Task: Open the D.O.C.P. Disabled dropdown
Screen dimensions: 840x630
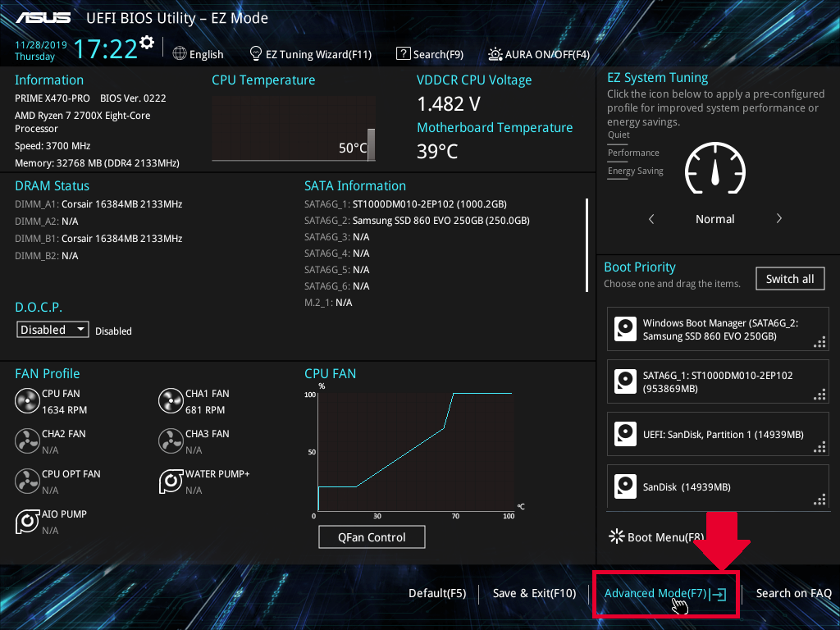Action: pyautogui.click(x=52, y=330)
